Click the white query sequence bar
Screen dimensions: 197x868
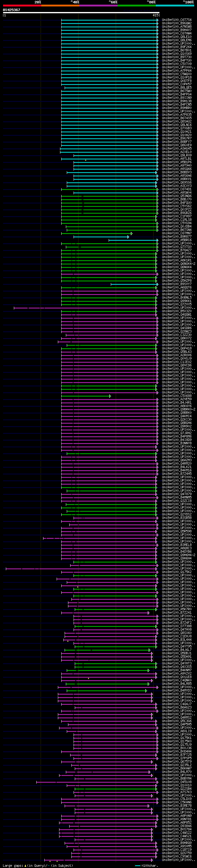coord(81,12)
